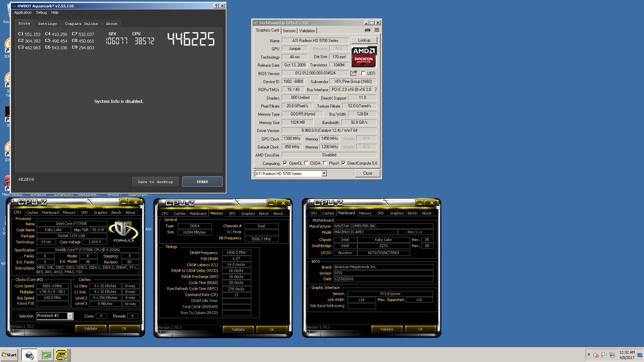The height and width of the screenshot is (362, 644).
Task: Click the network tray icon
Action: [x=612, y=355]
